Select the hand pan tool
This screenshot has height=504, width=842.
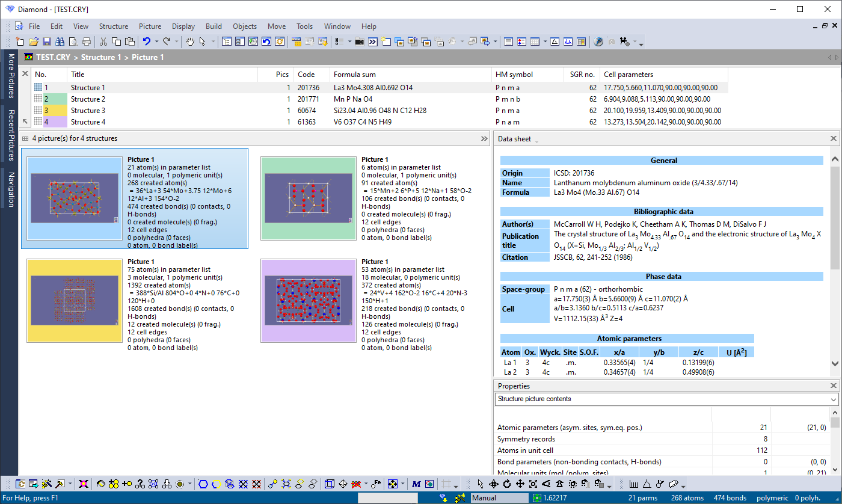tap(189, 41)
